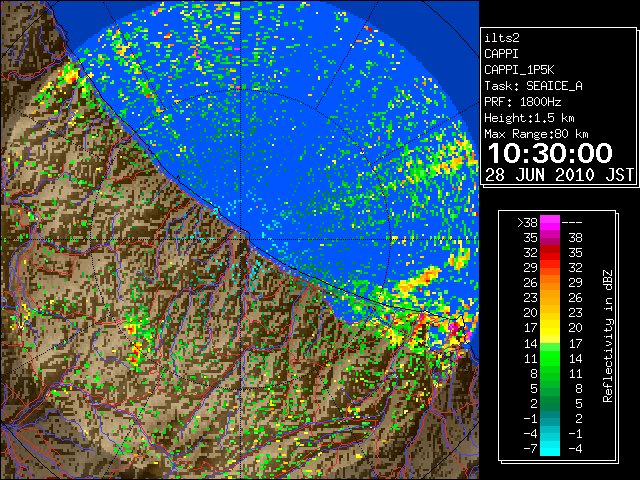
Task: Click the 'Height:1.5 km' text
Action: (529, 118)
